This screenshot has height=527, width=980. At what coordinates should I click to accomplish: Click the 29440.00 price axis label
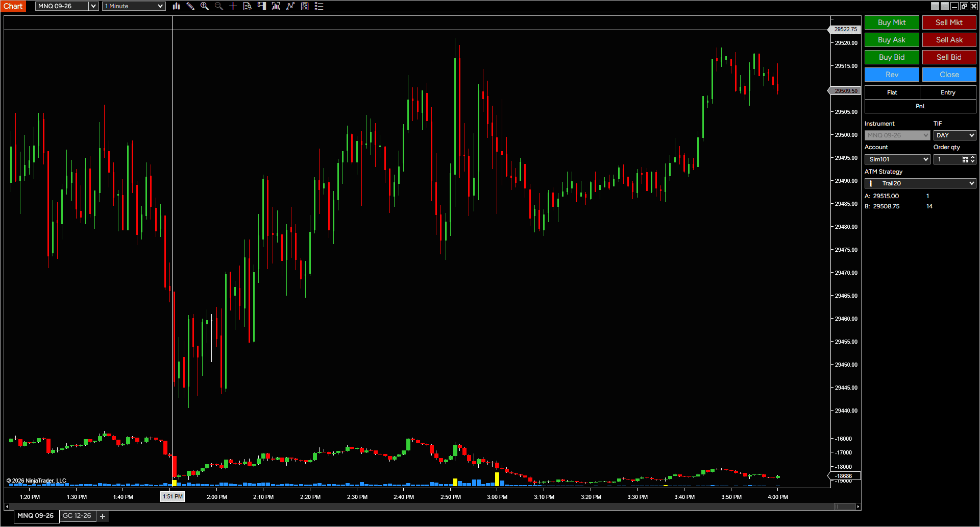coord(846,411)
